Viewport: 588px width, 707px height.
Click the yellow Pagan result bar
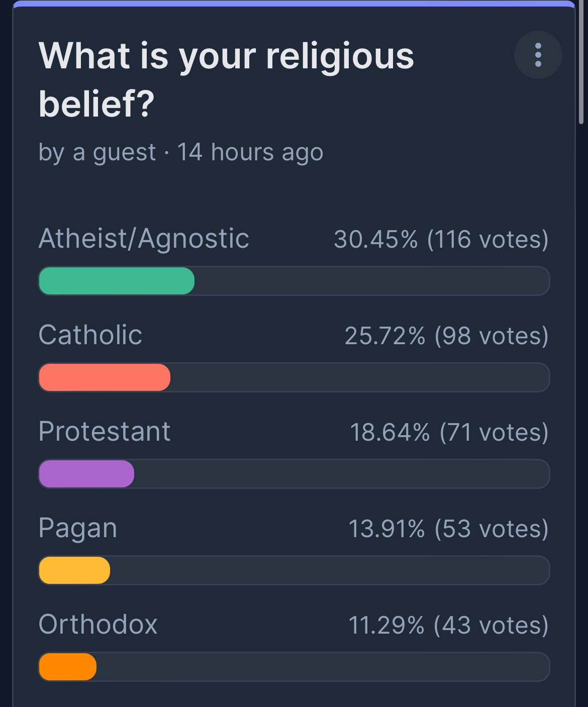coord(74,570)
